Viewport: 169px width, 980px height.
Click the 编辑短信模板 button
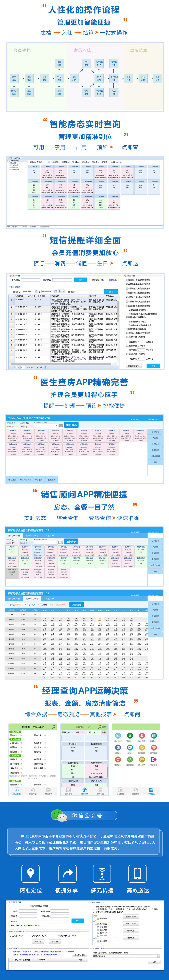tap(134, 366)
